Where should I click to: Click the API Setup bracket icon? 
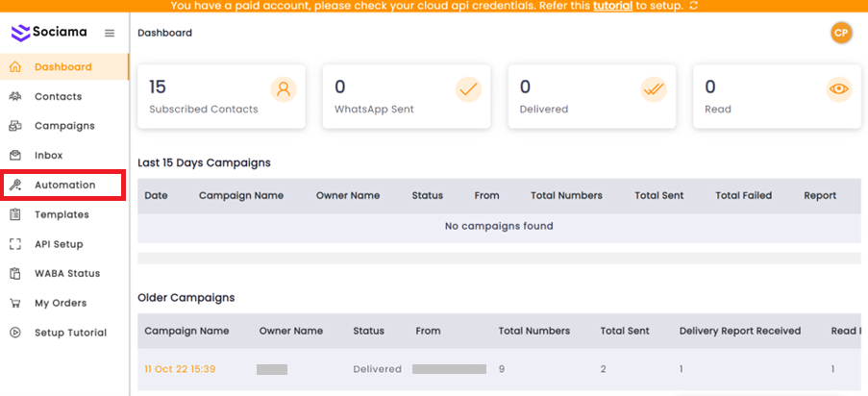(x=15, y=244)
